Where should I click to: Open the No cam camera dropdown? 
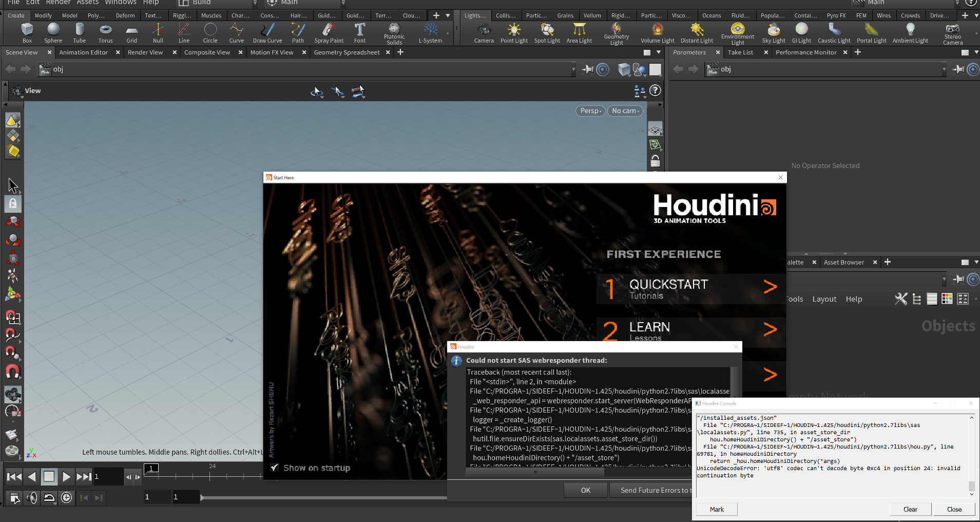[625, 111]
